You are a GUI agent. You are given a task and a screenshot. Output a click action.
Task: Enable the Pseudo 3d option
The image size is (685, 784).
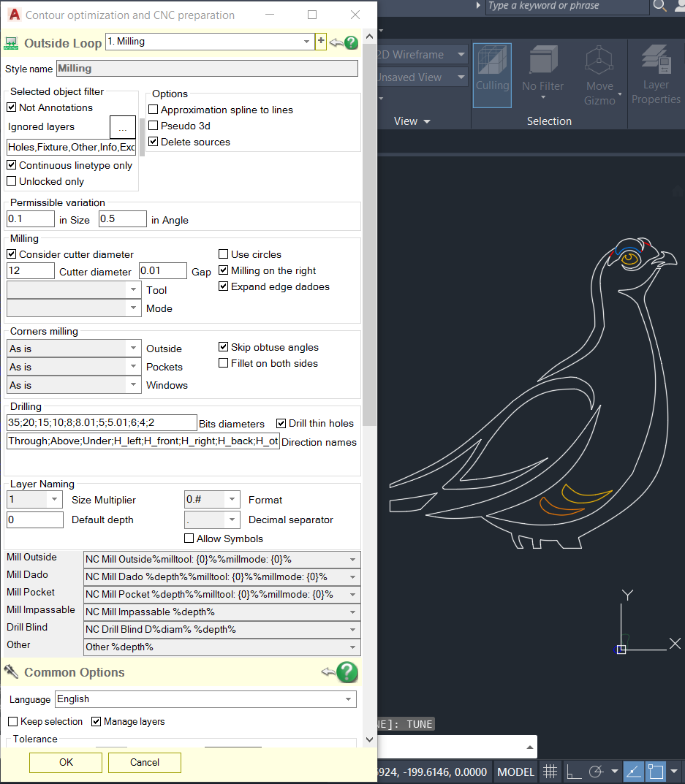(153, 125)
